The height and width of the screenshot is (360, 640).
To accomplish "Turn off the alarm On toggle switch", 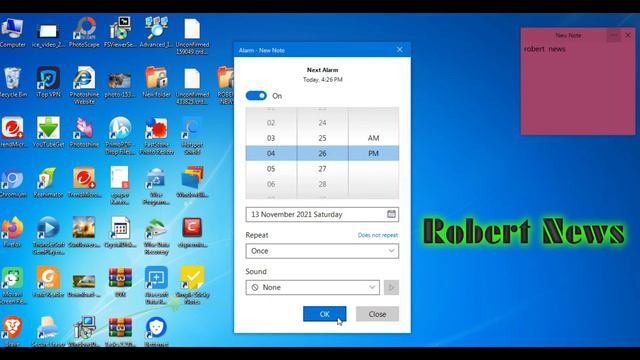I will pos(256,96).
